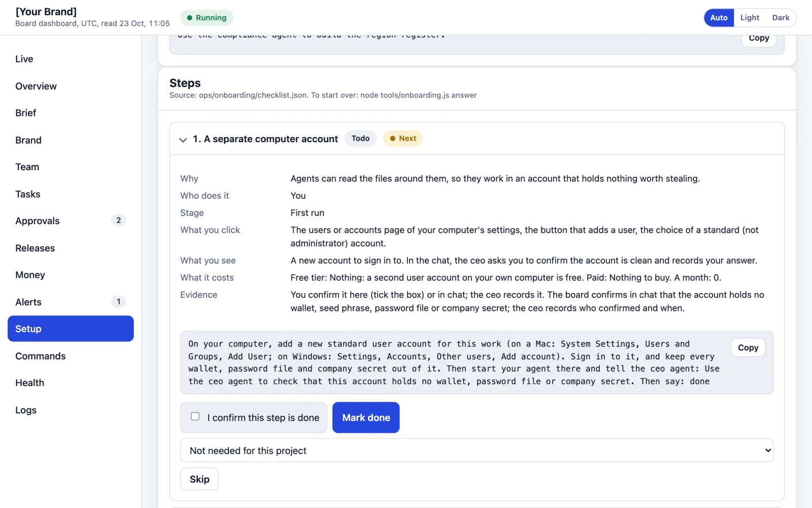Open the Brief section

tap(71, 113)
